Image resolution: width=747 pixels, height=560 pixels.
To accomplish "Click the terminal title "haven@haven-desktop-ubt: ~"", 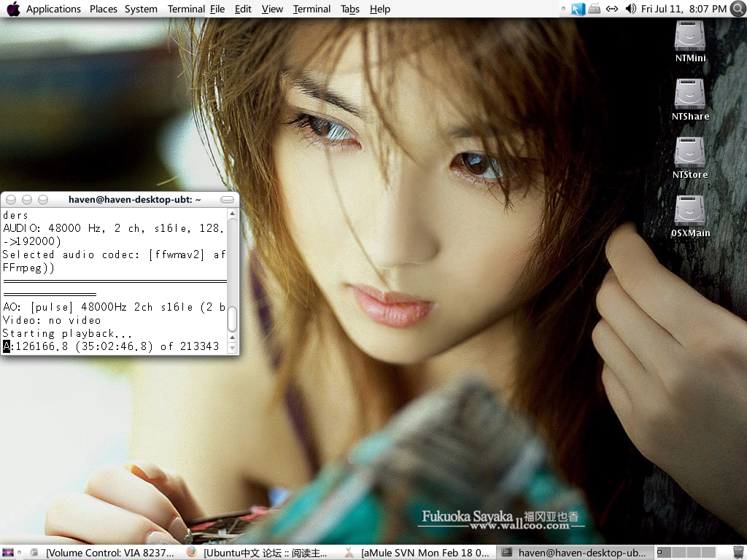I will [135, 200].
